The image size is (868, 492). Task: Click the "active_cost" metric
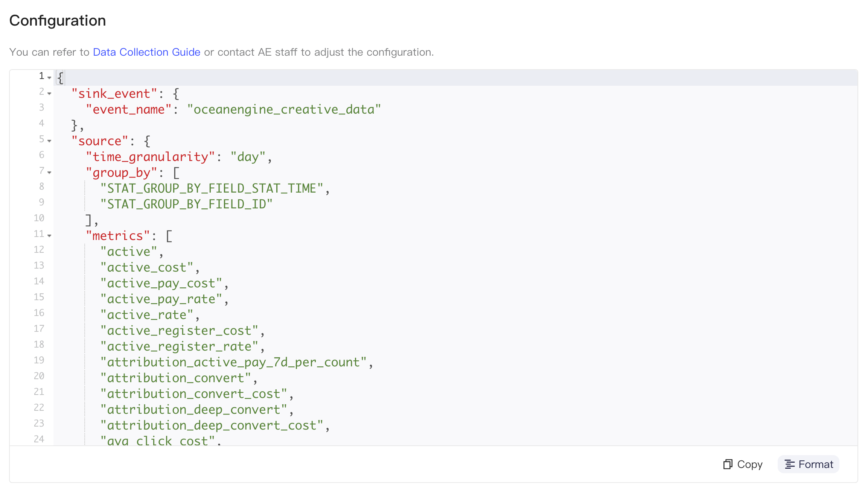click(x=147, y=267)
